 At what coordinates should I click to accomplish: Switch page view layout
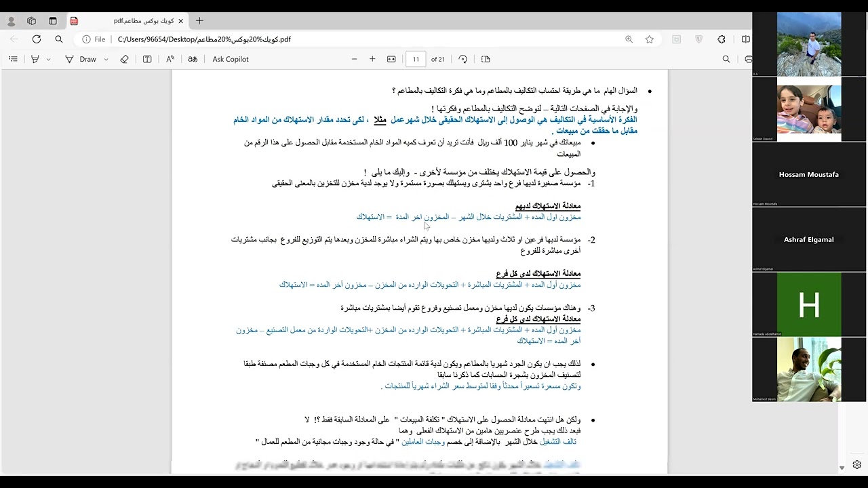486,59
